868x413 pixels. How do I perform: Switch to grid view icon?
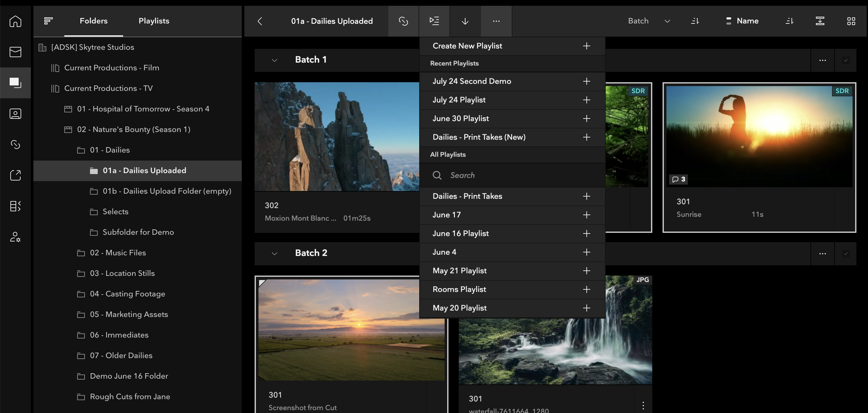(851, 21)
